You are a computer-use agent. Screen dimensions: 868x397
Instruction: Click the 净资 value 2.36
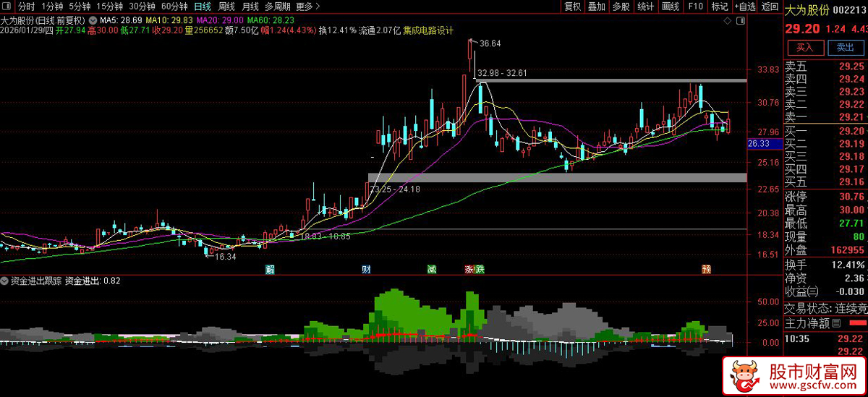coord(854,278)
